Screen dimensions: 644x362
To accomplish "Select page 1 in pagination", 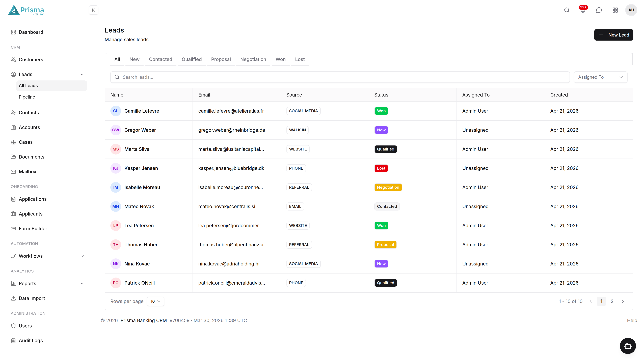I will click(x=601, y=301).
